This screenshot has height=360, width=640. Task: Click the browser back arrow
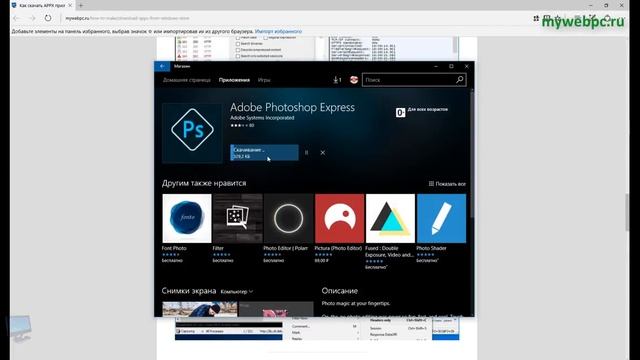pyautogui.click(x=17, y=18)
